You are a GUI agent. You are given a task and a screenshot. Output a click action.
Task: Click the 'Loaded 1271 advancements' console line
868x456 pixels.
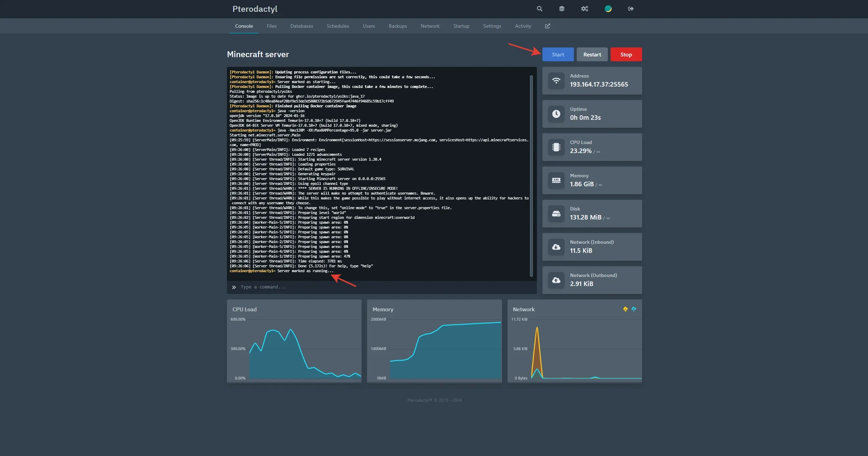click(286, 155)
